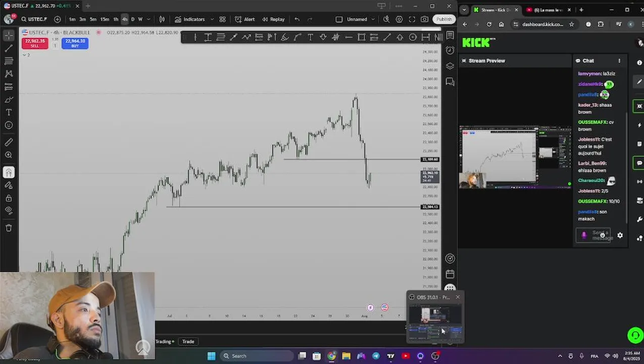The image size is (644, 364).
Task: Open the emoji icons tool
Action: 9,125
